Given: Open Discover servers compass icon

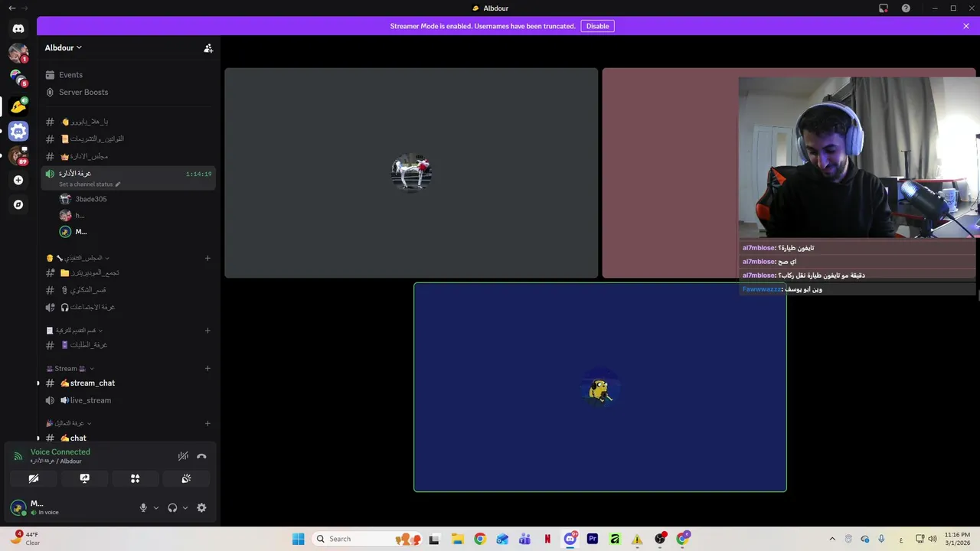Looking at the screenshot, I should (x=18, y=205).
